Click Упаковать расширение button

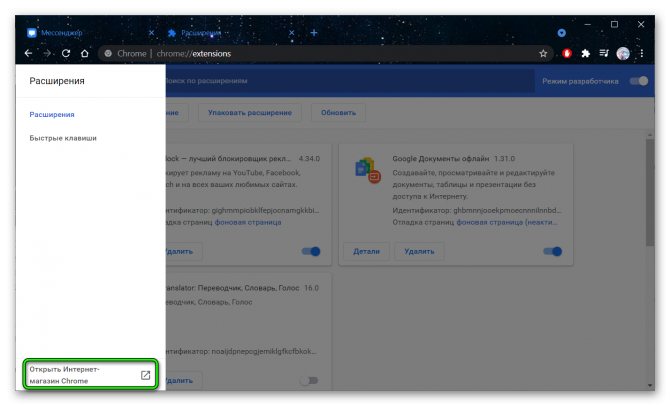click(x=250, y=113)
